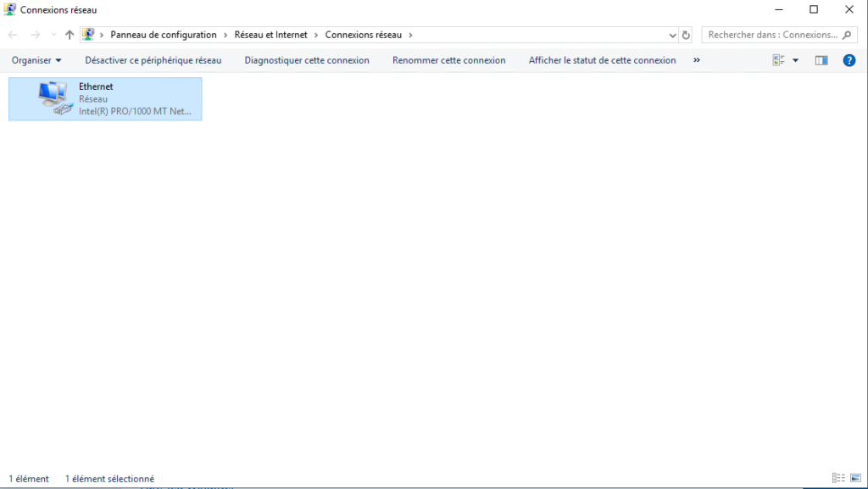Image resolution: width=868 pixels, height=489 pixels.
Task: Open address bar history dropdown
Action: pyautogui.click(x=672, y=35)
